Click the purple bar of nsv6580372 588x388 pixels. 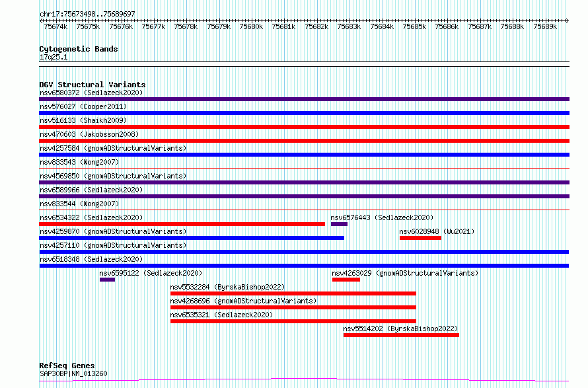304,99
